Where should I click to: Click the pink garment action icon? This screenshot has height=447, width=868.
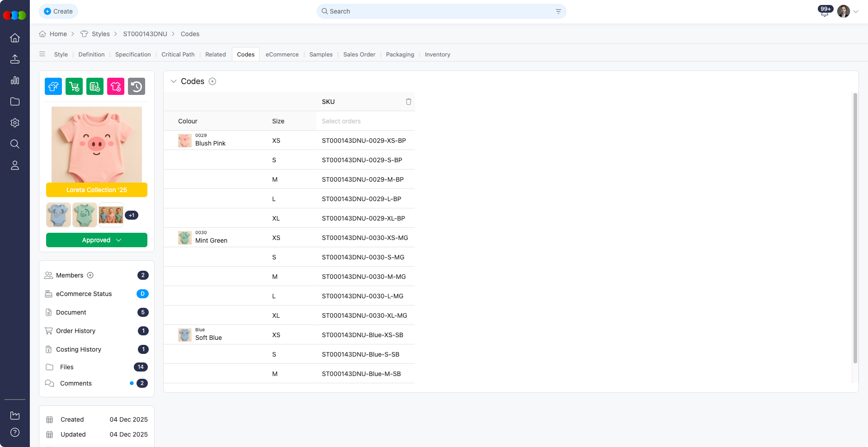116,86
